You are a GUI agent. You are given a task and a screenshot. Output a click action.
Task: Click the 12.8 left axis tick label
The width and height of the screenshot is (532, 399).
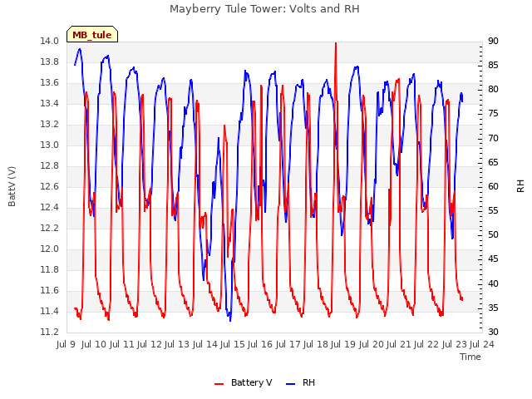(49, 166)
